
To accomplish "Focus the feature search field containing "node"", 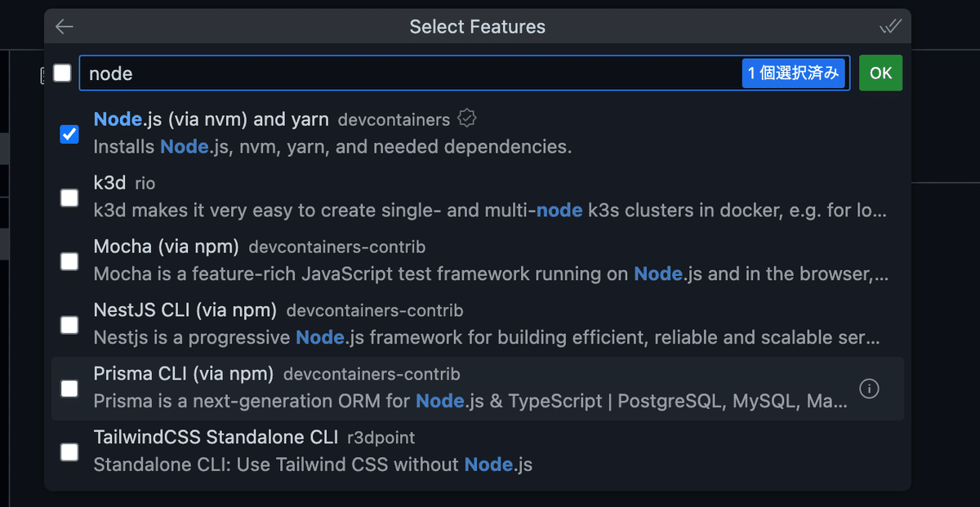I will click(408, 73).
